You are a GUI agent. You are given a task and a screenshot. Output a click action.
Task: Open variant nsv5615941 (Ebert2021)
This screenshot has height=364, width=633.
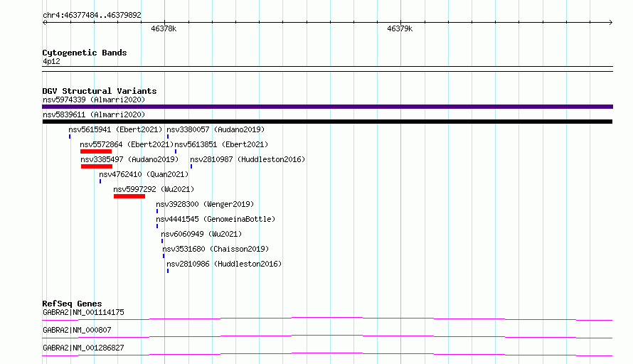coord(115,129)
